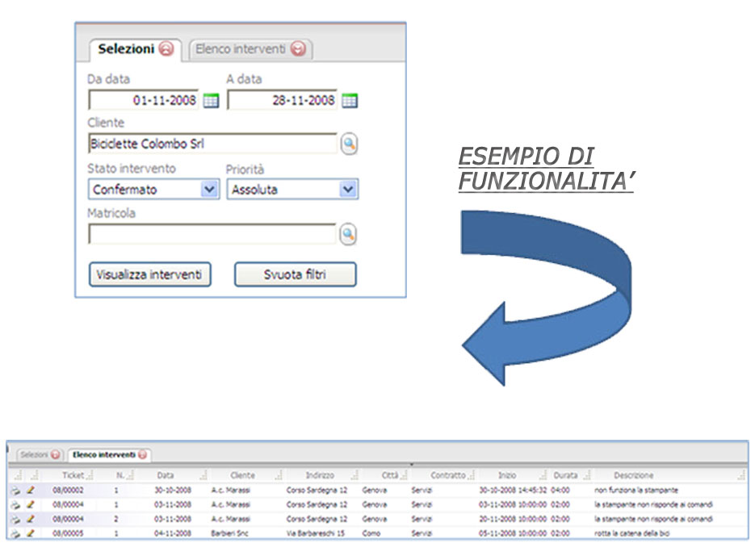
Task: Print ticket 08/00004 intervention number 2
Action: coord(15,520)
